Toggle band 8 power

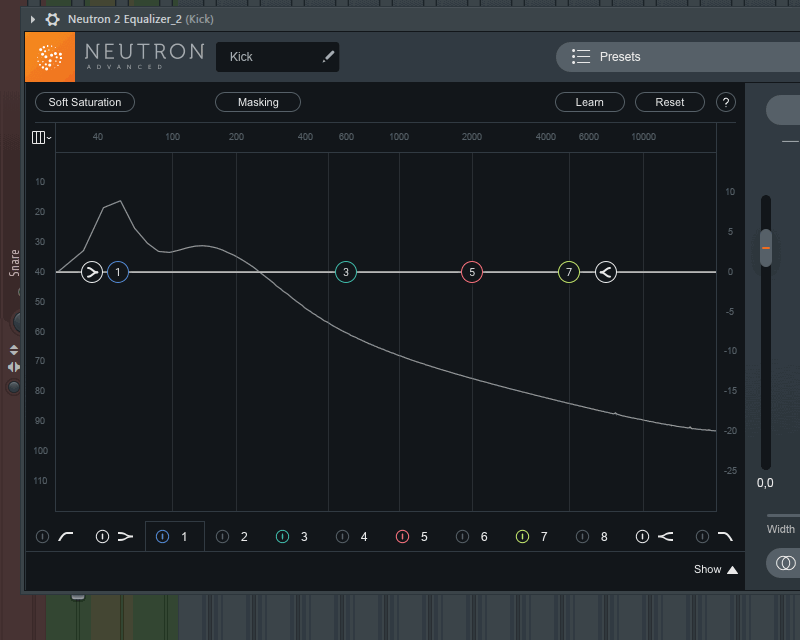582,536
